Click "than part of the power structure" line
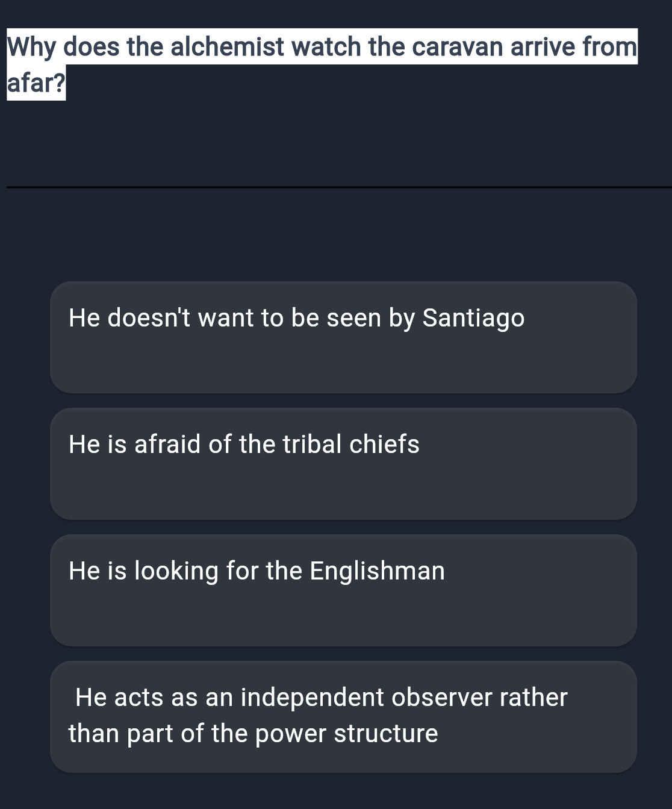672x809 pixels. click(254, 734)
